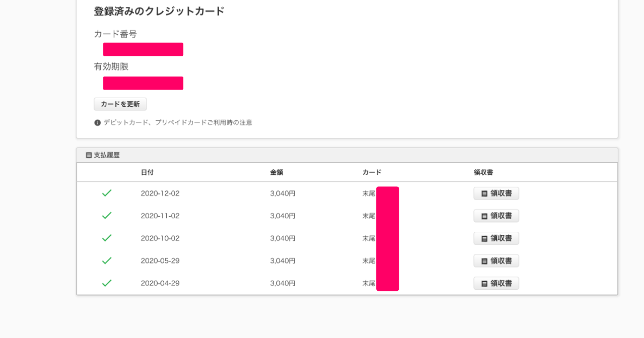Click the 3,040円 amount in 2020-04-29 row
This screenshot has height=338, width=644.
[x=283, y=284]
